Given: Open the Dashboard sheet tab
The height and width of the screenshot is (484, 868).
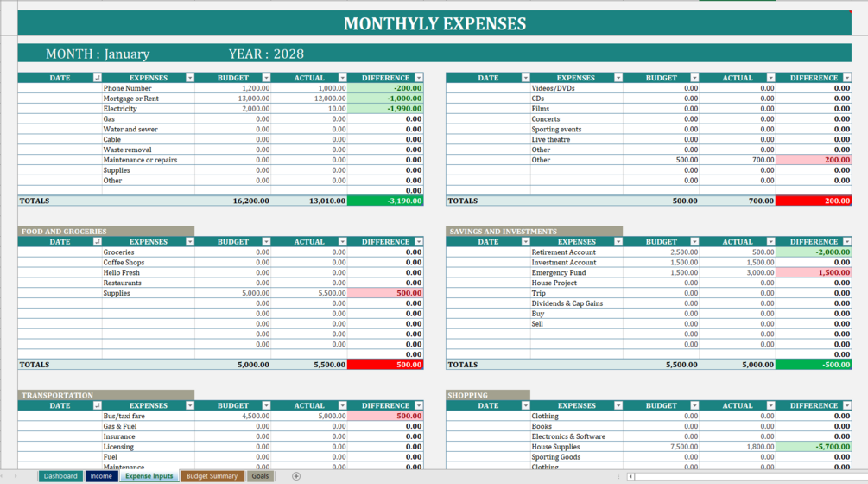Looking at the screenshot, I should 60,476.
